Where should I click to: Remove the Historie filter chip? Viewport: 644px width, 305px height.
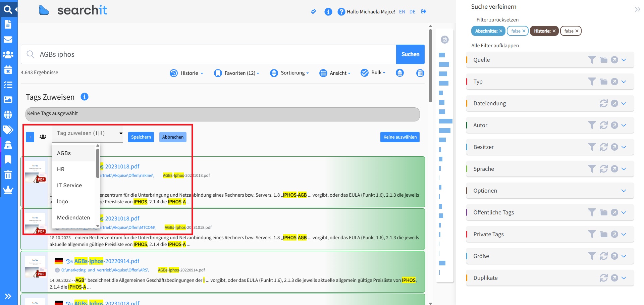(554, 31)
